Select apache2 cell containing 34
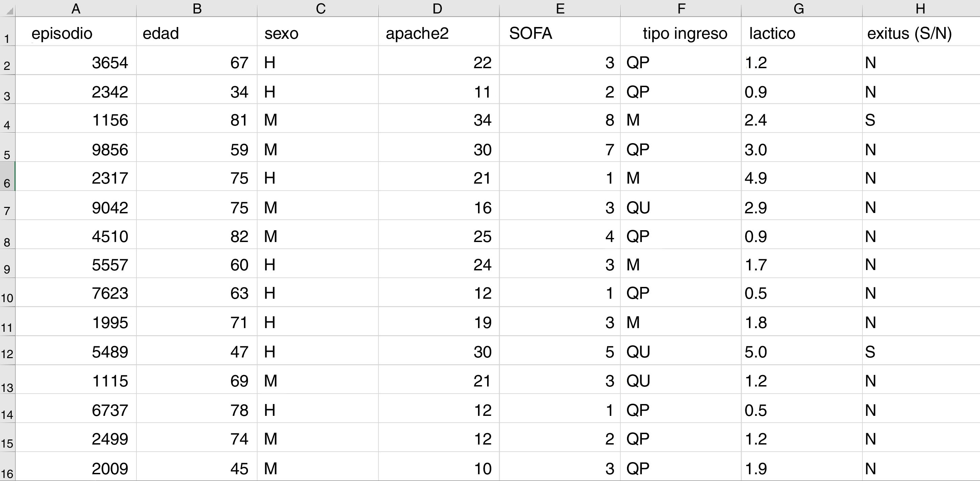 438,120
